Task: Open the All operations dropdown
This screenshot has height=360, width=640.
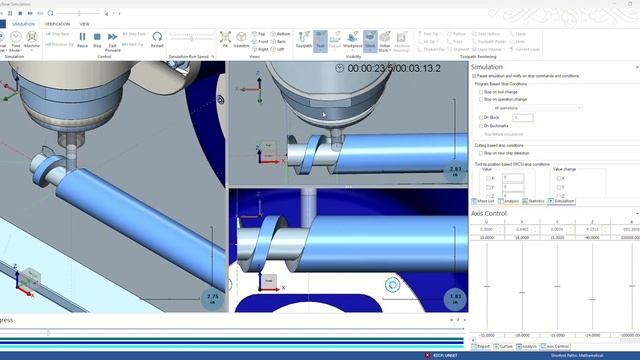Action: click(537, 108)
